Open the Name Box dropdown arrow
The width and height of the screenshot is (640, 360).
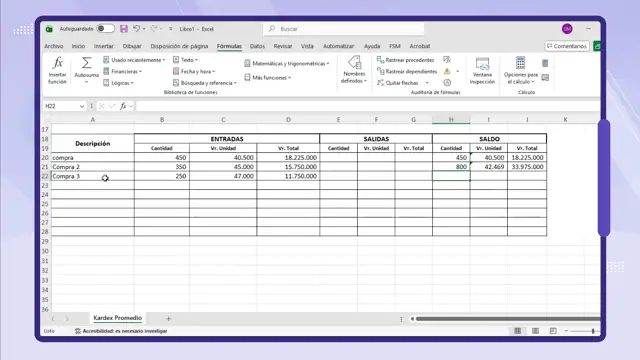click(x=82, y=106)
